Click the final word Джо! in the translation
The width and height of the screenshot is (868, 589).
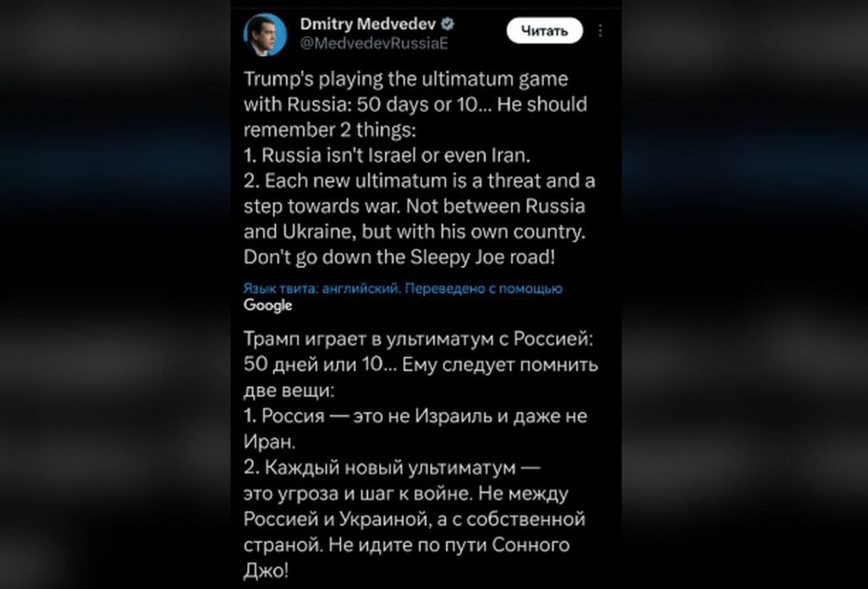click(x=266, y=570)
